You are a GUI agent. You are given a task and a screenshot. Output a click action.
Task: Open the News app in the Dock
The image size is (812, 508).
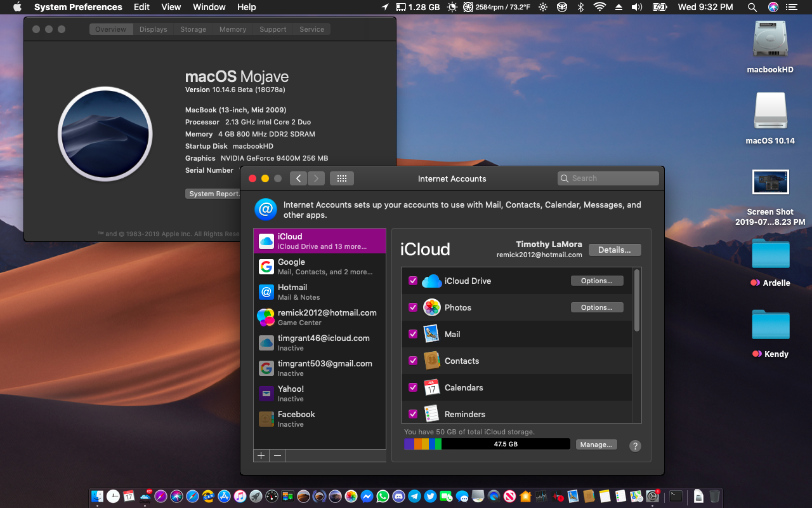tap(509, 496)
